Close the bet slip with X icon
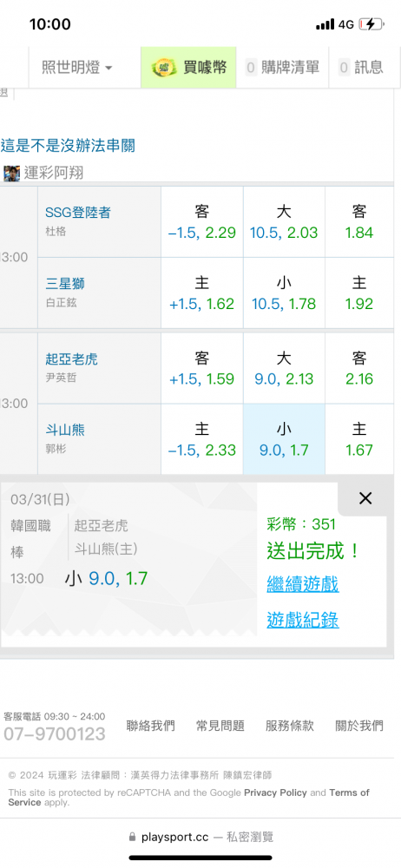This screenshot has height=868, width=401. coord(365,498)
